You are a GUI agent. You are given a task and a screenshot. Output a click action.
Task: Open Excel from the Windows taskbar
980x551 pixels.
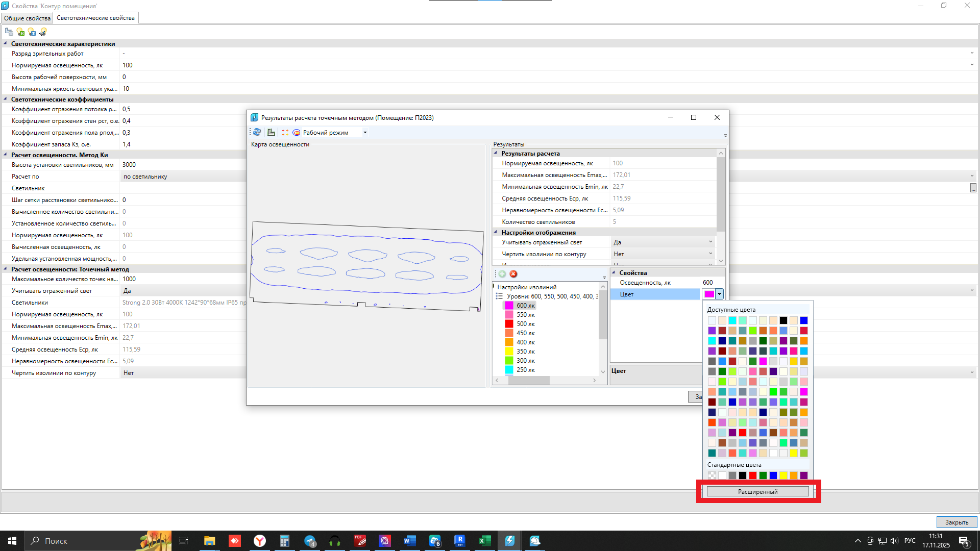pos(484,541)
